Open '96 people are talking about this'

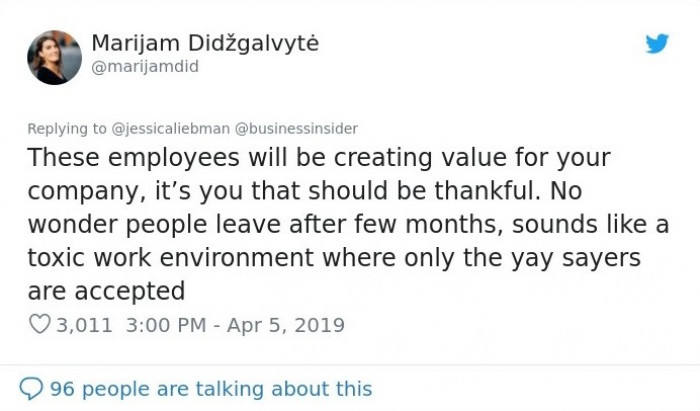[211, 389]
